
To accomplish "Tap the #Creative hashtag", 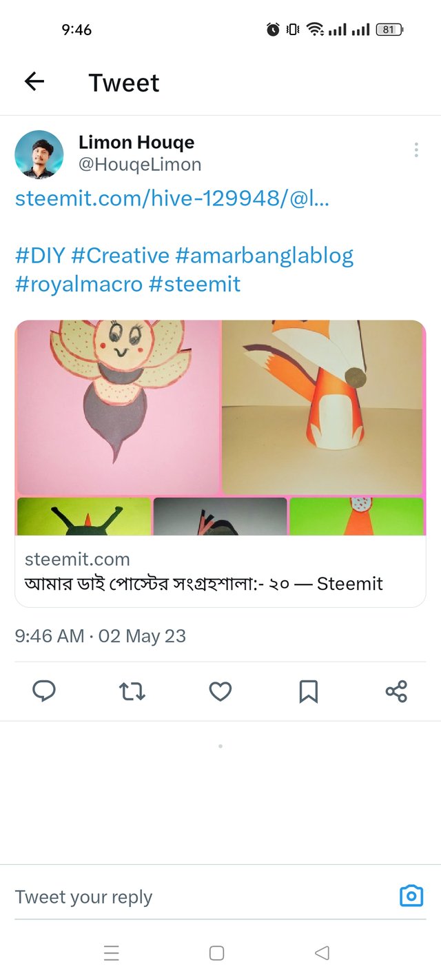I will 120,256.
